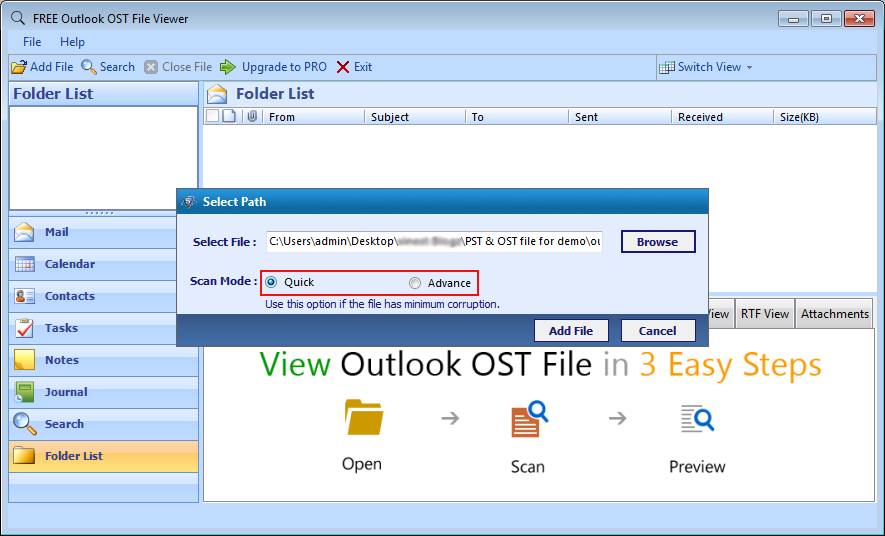The width and height of the screenshot is (885, 536).
Task: Sort by the To column header
Action: (517, 117)
